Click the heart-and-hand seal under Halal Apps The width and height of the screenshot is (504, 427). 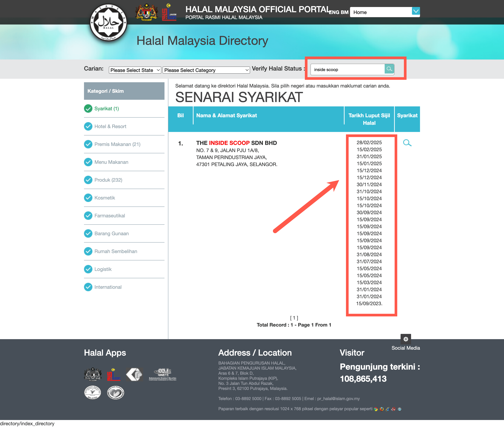116,392
